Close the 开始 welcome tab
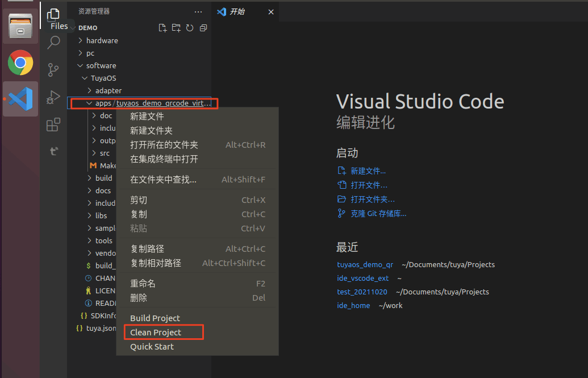Image resolution: width=588 pixels, height=378 pixels. (271, 12)
